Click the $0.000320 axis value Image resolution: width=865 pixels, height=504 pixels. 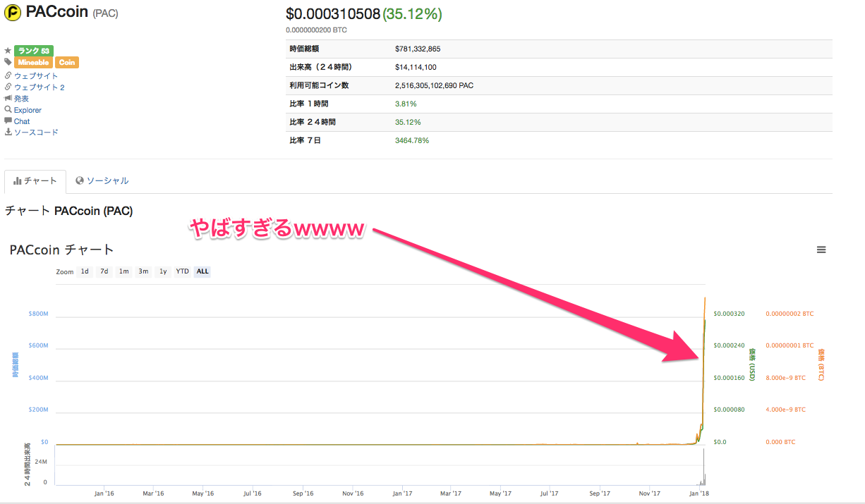[730, 314]
